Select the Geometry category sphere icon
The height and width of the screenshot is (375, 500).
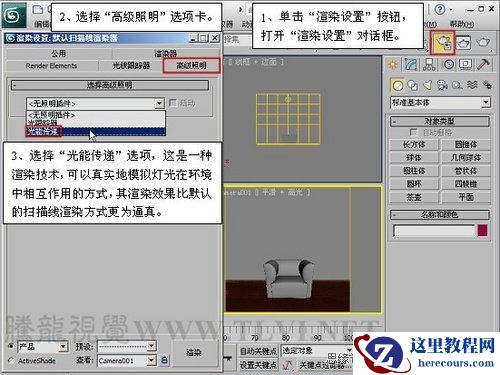[397, 86]
